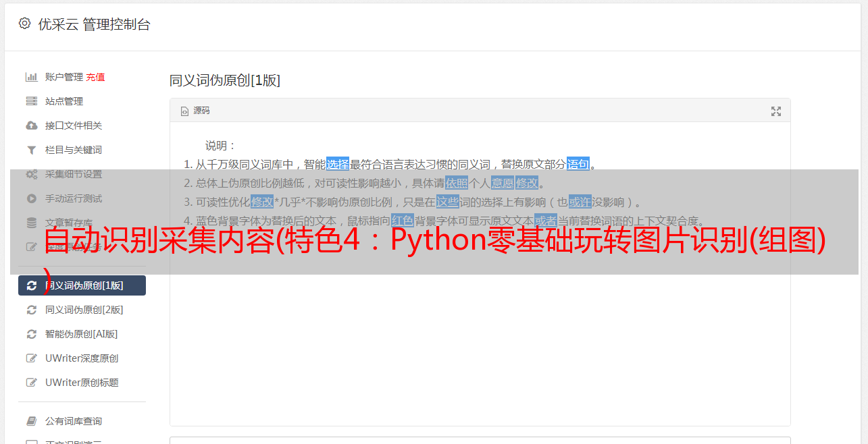
Task: Click the cloud upload icon for 接口文件相关
Action: (31, 126)
